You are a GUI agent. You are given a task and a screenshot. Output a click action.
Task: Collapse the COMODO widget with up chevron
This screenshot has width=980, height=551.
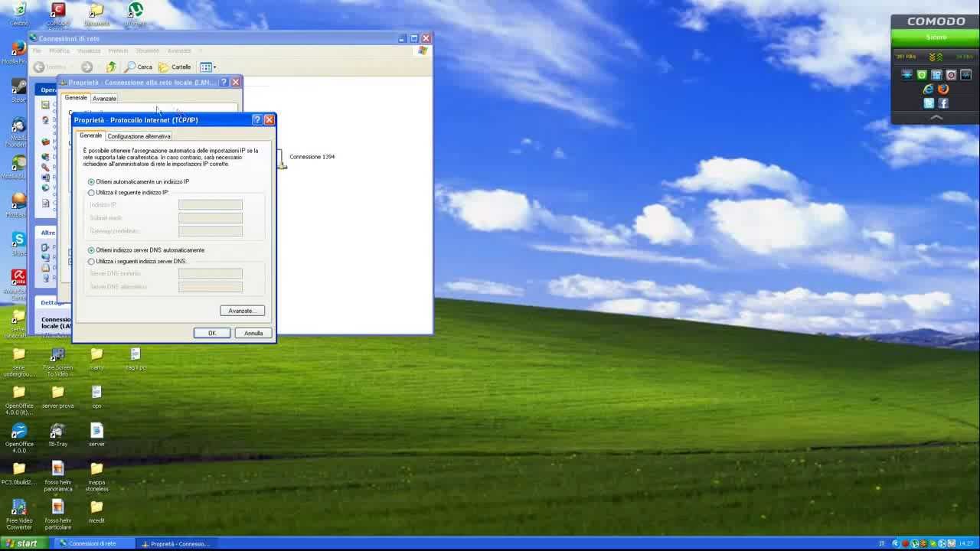tap(936, 118)
